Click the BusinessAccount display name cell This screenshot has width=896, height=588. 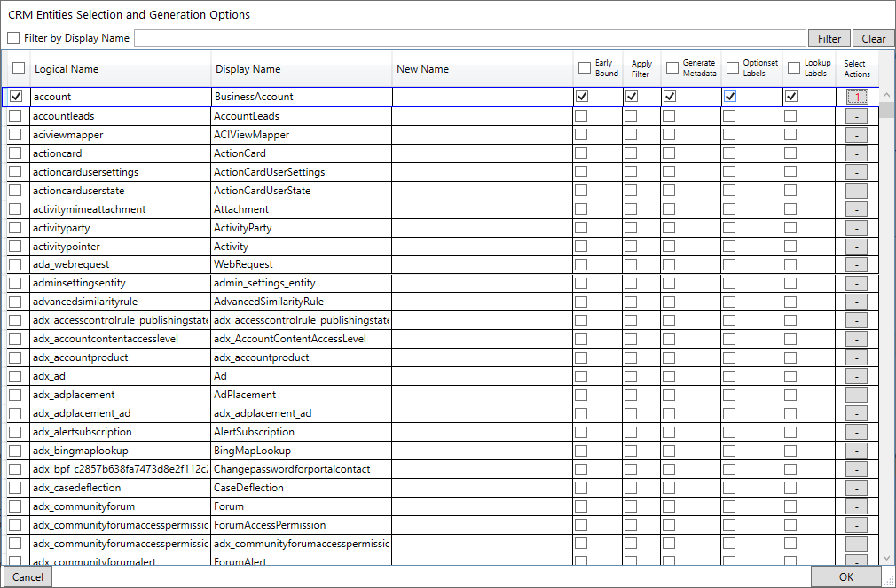coord(302,97)
